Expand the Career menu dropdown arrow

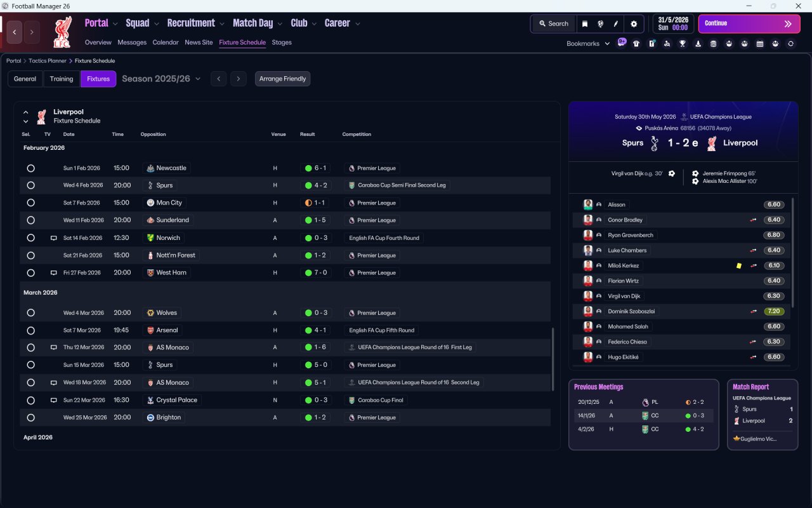(358, 24)
